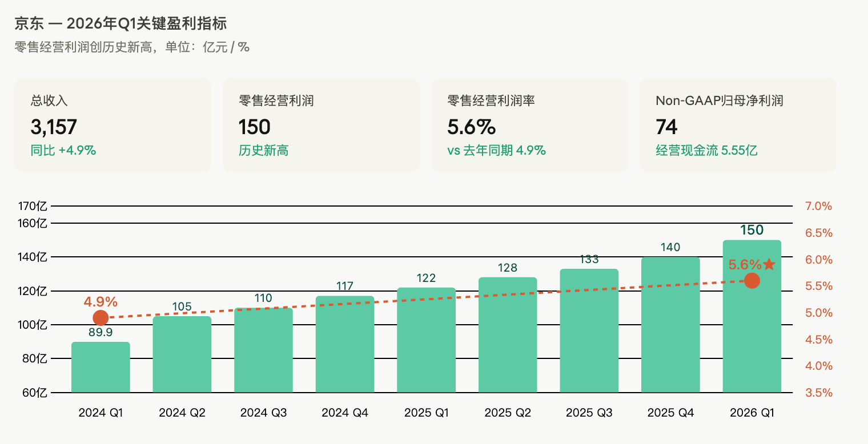Click the 128 label above 2025 Q2 bar

(x=508, y=268)
